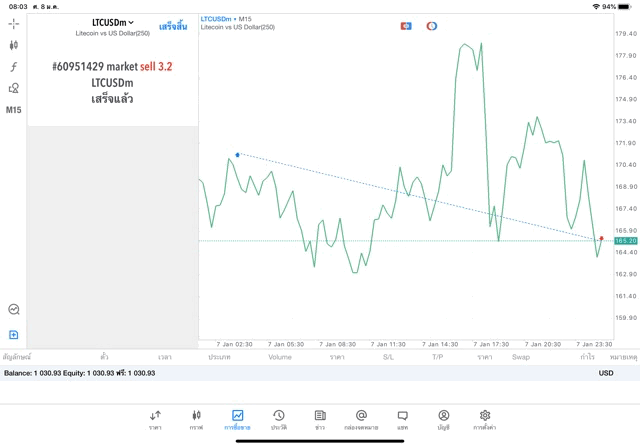
Task: Tap the blue new order icon
Action: point(13,335)
